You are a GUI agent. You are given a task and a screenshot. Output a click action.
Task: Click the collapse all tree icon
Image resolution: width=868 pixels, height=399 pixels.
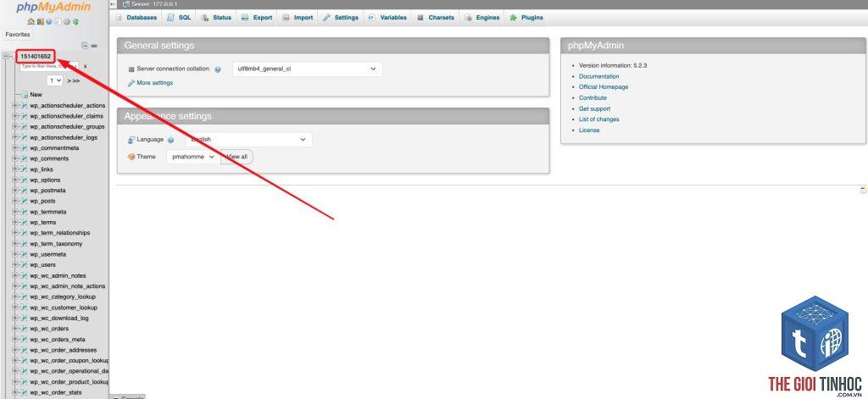pos(85,46)
